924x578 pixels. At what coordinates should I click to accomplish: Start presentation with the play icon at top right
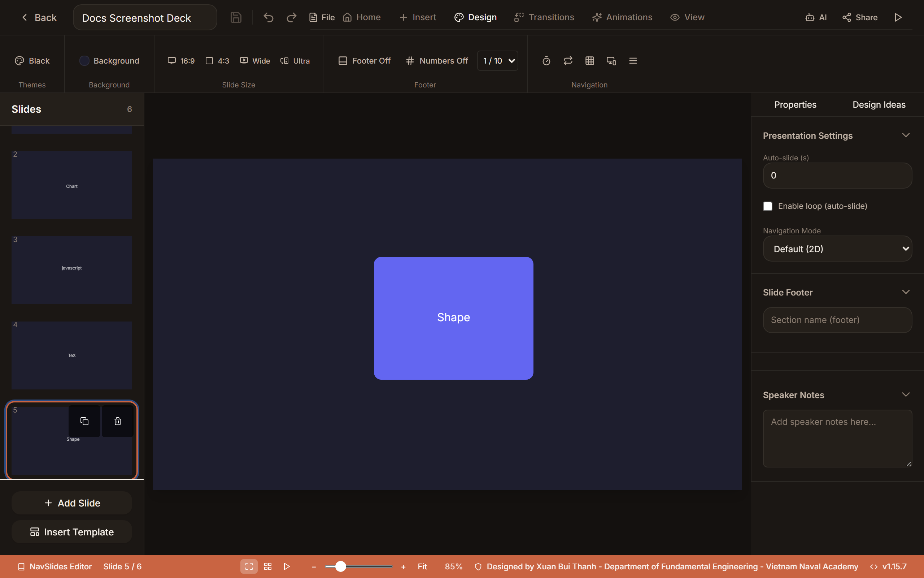(x=898, y=18)
